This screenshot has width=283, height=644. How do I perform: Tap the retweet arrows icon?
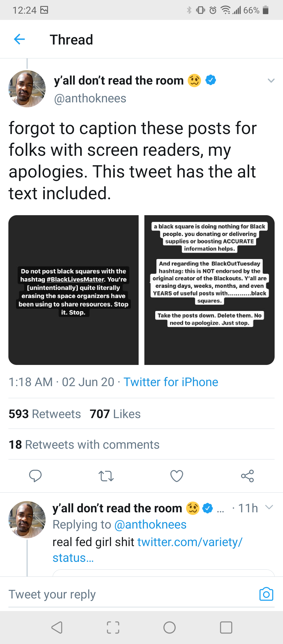click(106, 476)
